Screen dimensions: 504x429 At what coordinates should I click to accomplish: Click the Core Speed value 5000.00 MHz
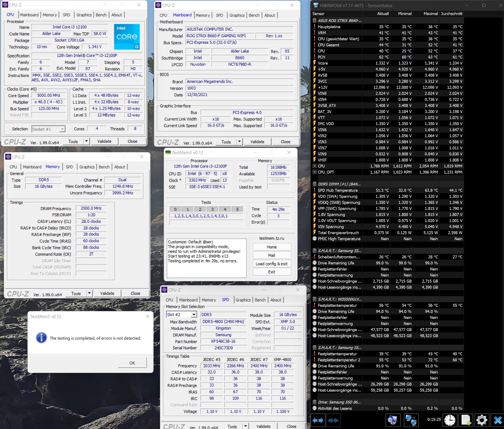(x=49, y=95)
